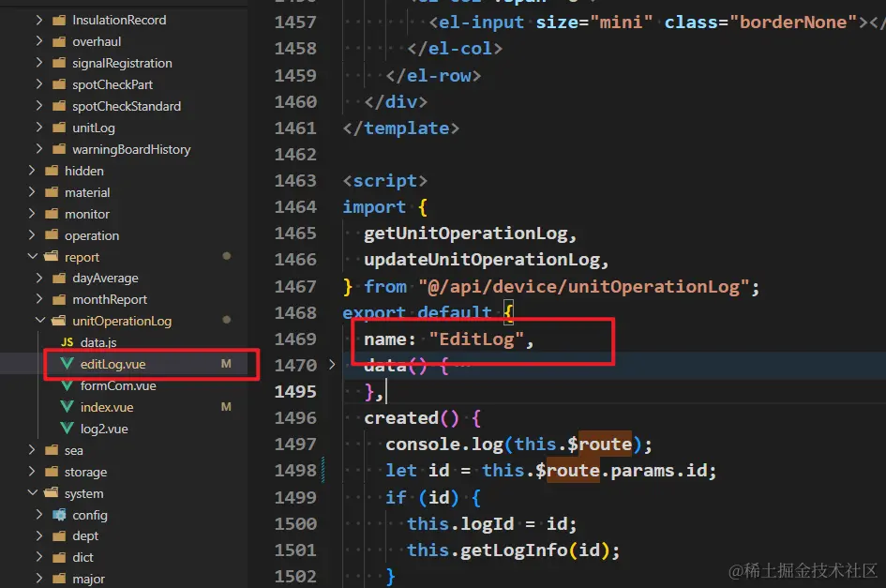Collapse the unitOperationLog folder chevron

pos(40,321)
